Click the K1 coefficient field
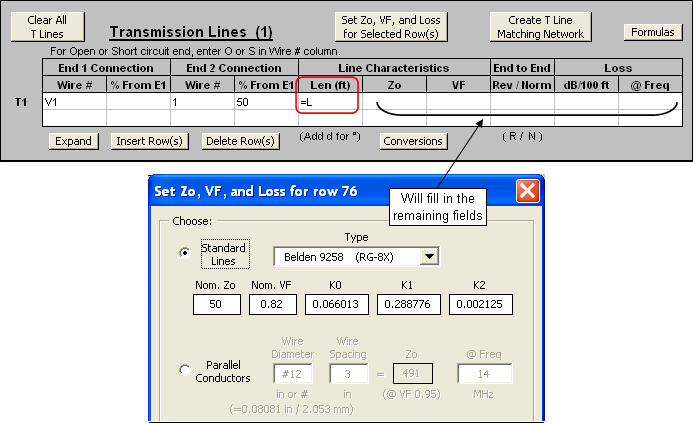Screen dimensions: 693x423 click(409, 303)
